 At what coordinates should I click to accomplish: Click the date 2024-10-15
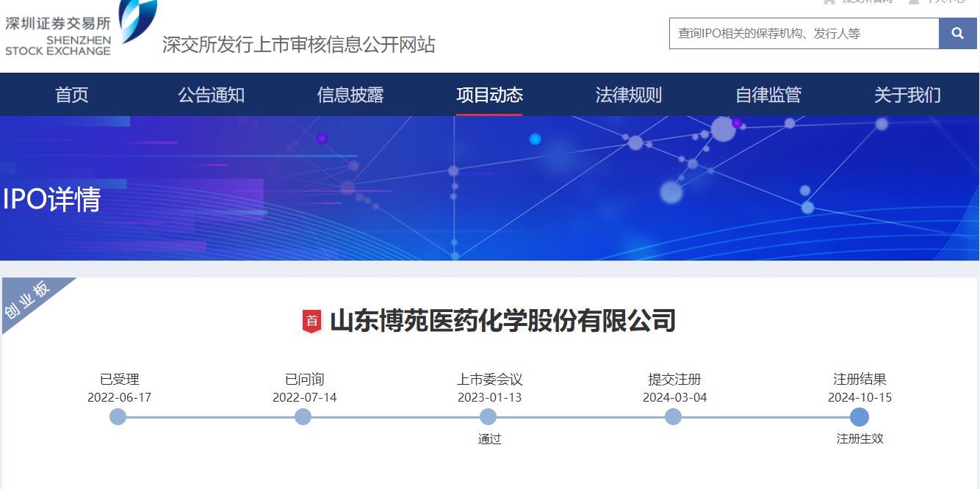[860, 398]
